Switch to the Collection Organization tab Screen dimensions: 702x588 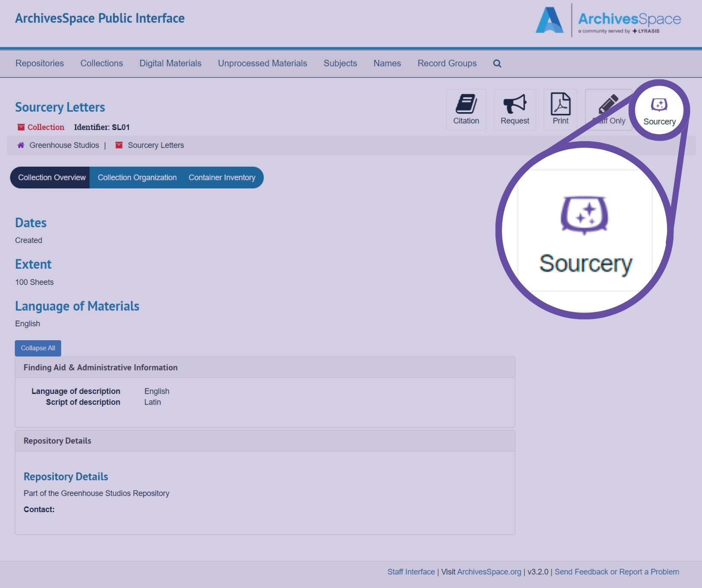click(137, 177)
